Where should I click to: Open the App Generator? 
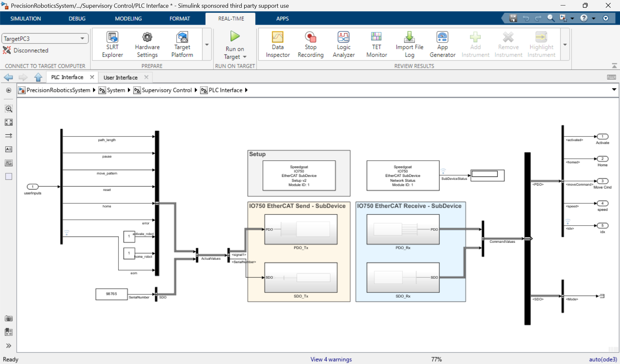[442, 45]
